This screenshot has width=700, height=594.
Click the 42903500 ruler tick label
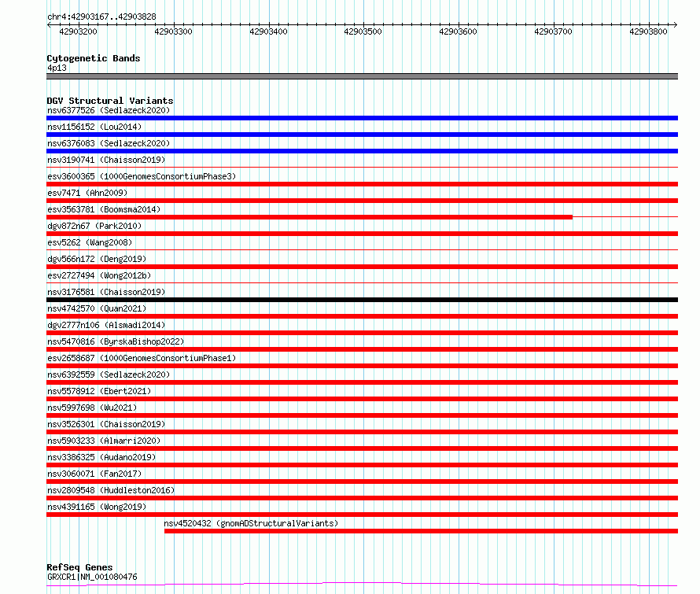tap(363, 31)
